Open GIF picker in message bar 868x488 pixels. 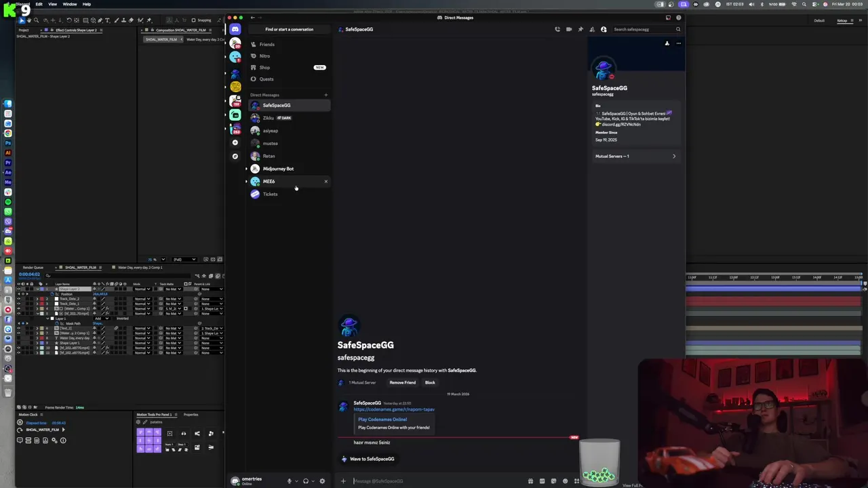[x=542, y=481]
